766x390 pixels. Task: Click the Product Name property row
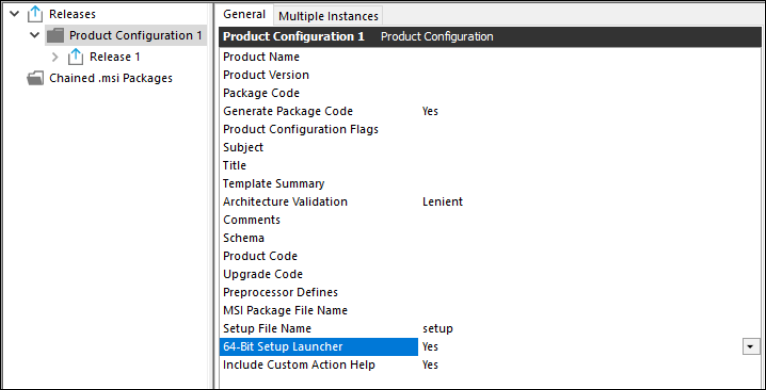[x=490, y=57]
